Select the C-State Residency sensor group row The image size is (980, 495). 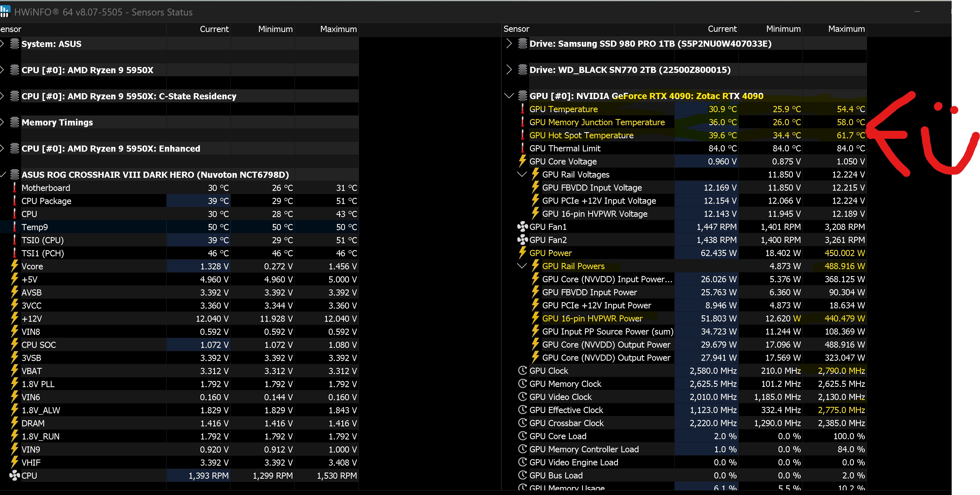pos(179,96)
